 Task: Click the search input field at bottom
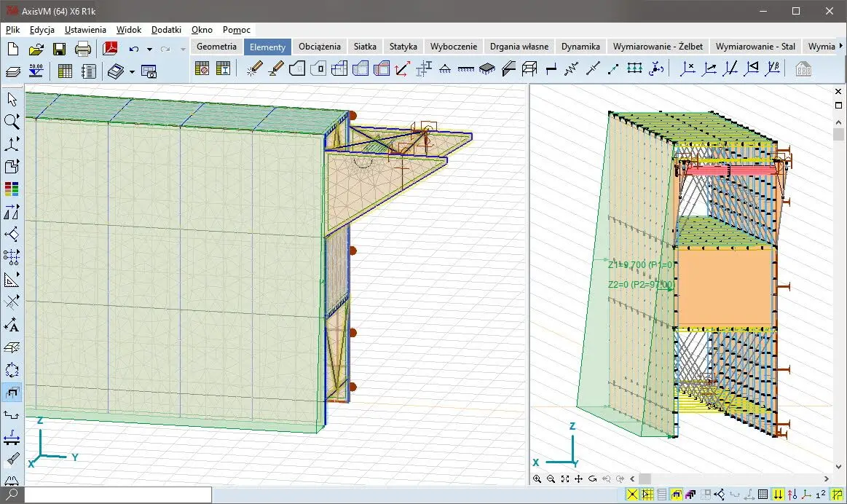(118, 495)
